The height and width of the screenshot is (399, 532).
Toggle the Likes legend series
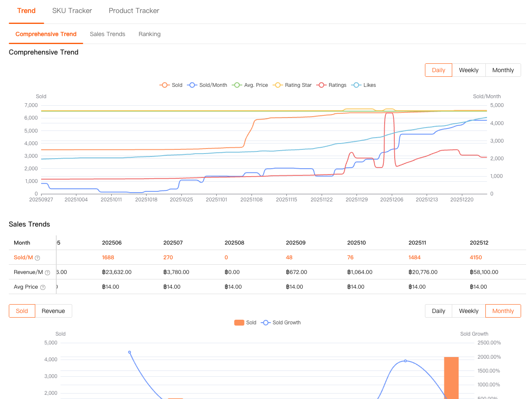(x=356, y=85)
